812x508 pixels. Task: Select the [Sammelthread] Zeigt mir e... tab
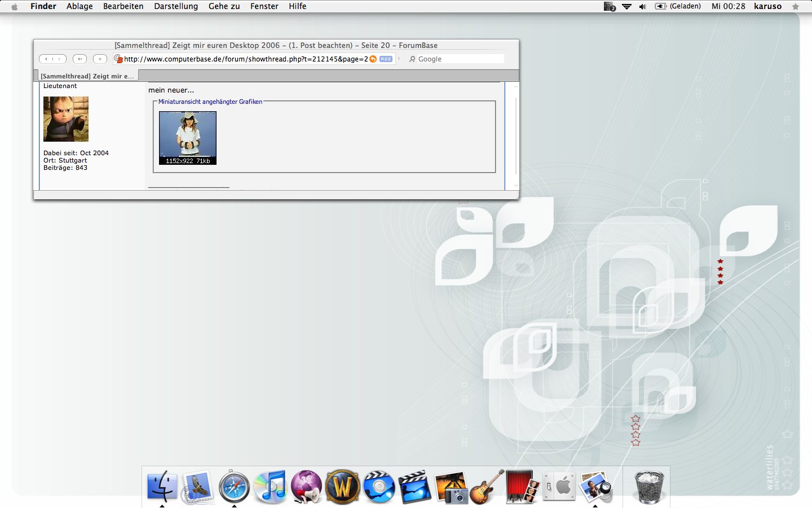coord(87,76)
